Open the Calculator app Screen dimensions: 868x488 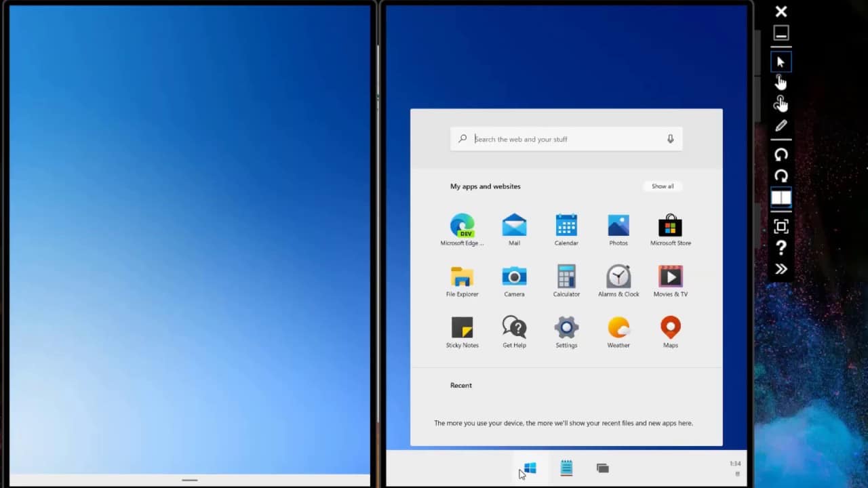(566, 281)
